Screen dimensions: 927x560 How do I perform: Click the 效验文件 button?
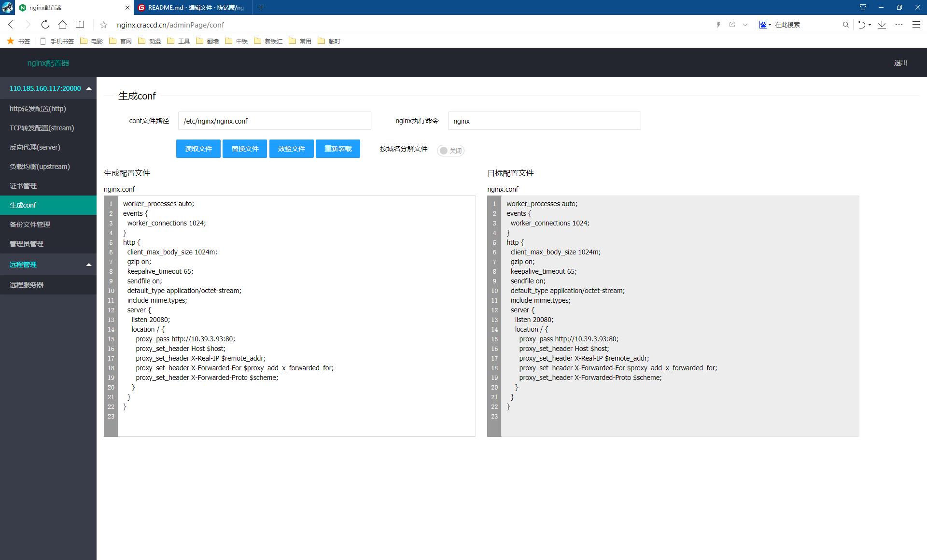pos(292,149)
